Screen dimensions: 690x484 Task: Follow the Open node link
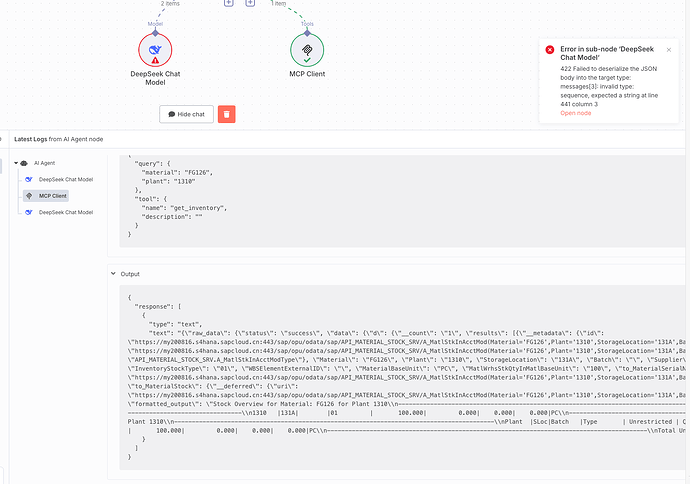click(576, 113)
